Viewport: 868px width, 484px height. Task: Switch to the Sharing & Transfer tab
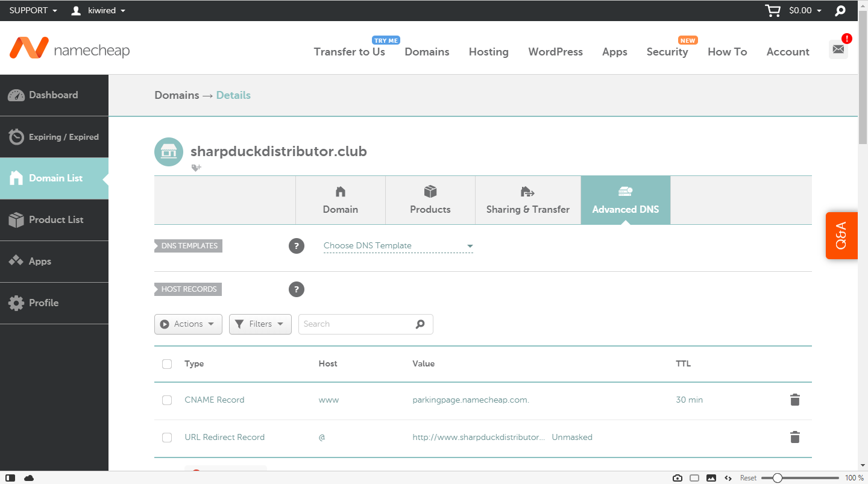(528, 200)
